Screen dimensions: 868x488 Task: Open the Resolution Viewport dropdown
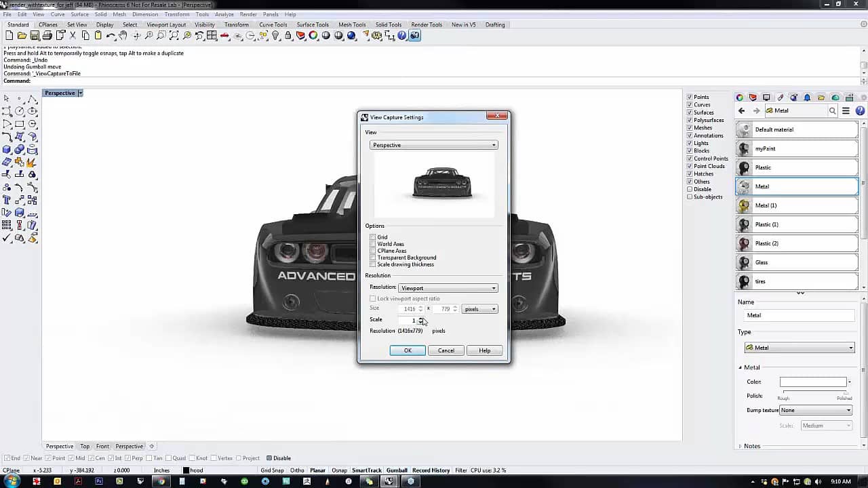[448, 288]
